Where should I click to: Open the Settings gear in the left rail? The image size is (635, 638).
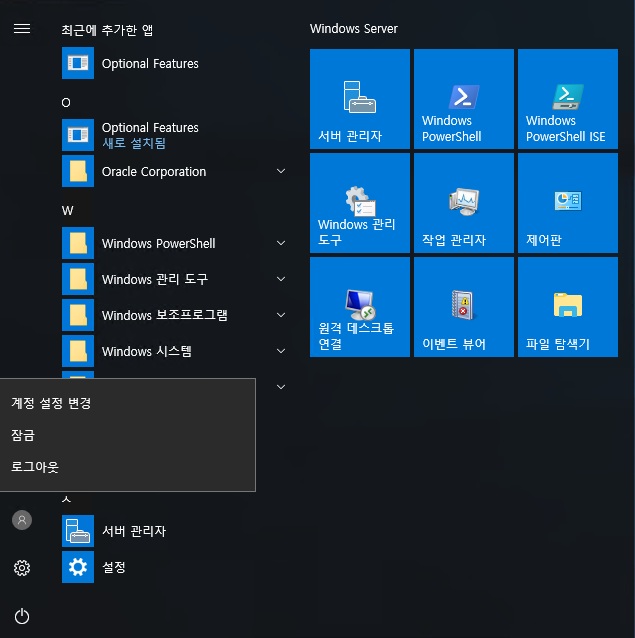pyautogui.click(x=22, y=568)
